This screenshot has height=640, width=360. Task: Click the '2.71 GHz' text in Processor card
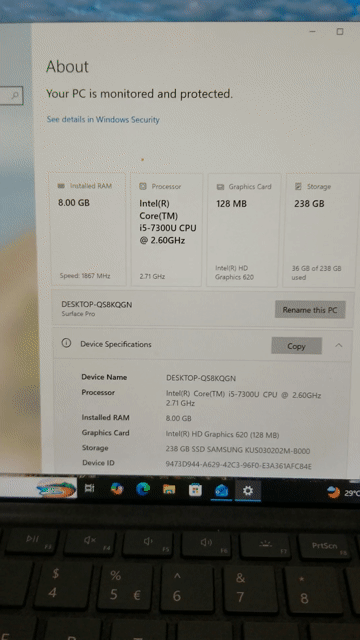coord(152,277)
